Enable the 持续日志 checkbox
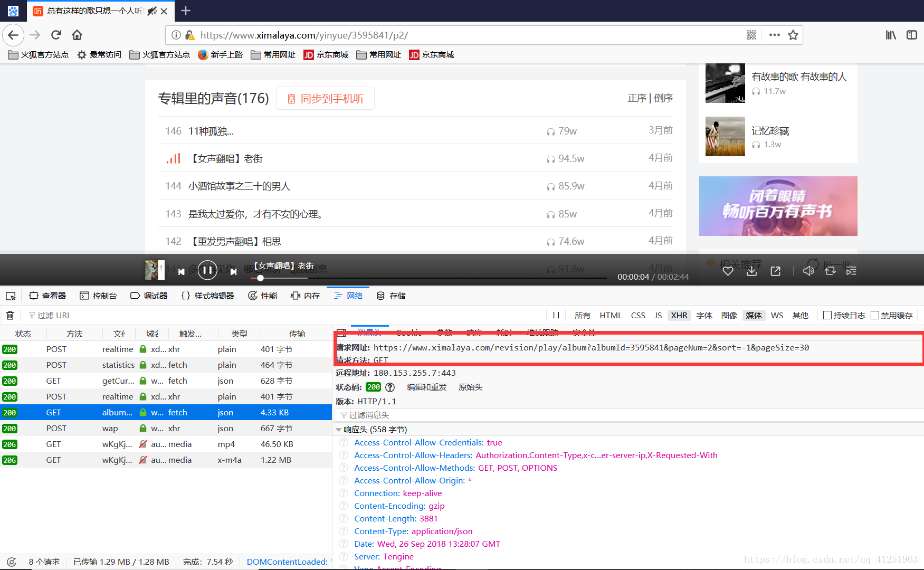This screenshot has height=570, width=924. (827, 315)
